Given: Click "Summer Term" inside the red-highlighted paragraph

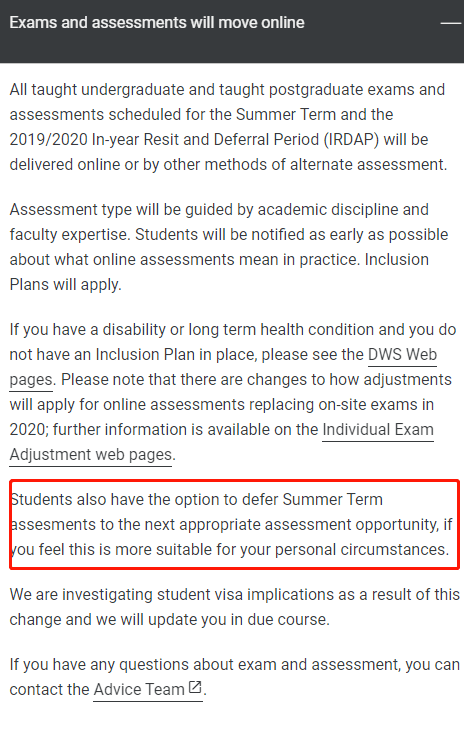Looking at the screenshot, I should pos(332,500).
